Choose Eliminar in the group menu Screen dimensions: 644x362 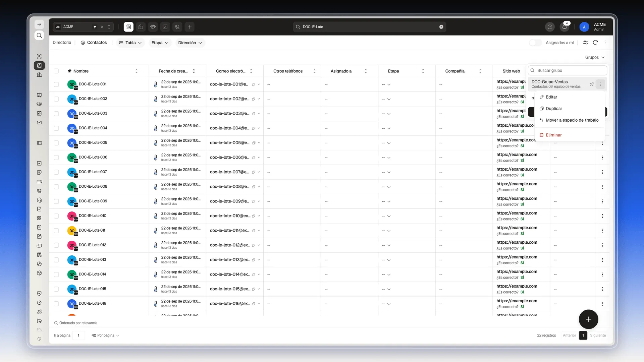click(x=570, y=135)
